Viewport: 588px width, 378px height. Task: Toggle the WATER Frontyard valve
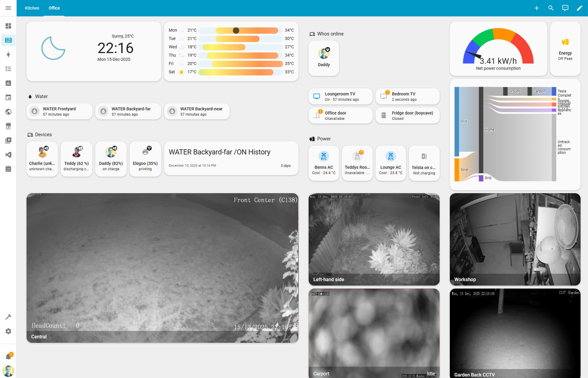[35, 111]
